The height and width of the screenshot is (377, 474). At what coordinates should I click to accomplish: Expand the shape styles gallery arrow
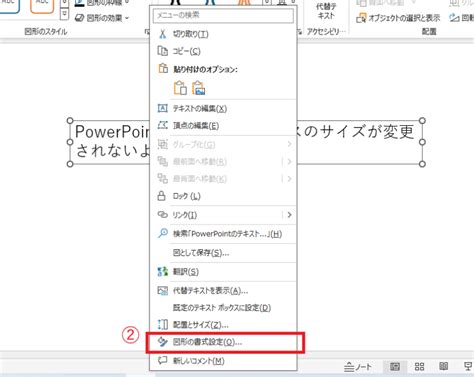click(64, 14)
